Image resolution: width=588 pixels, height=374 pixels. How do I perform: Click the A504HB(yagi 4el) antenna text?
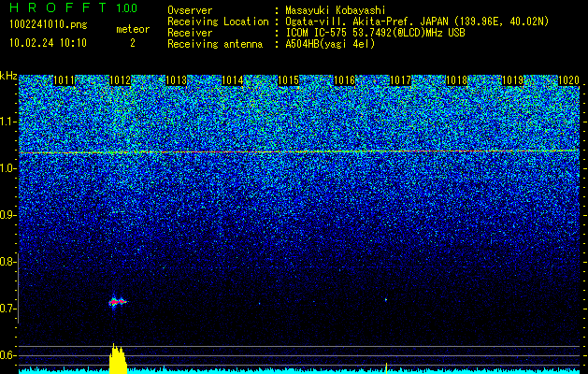tap(330, 44)
